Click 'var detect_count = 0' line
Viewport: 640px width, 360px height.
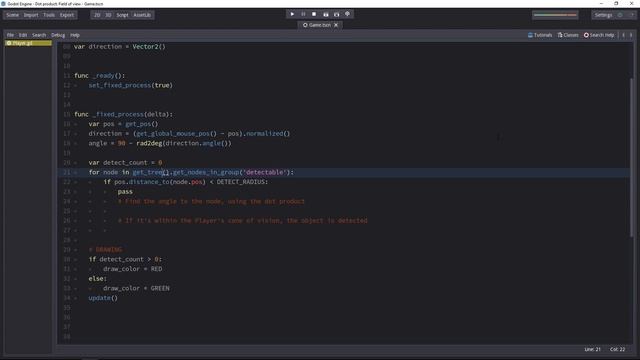(x=125, y=162)
